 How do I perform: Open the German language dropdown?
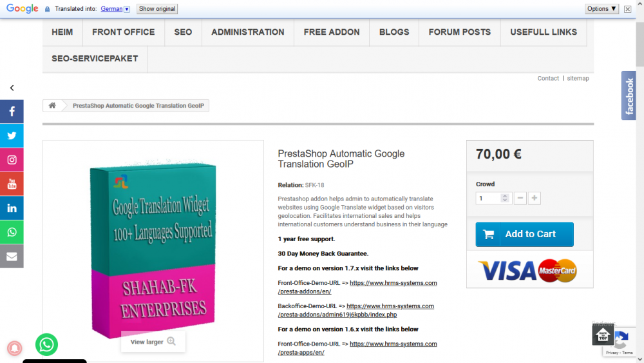coord(115,8)
